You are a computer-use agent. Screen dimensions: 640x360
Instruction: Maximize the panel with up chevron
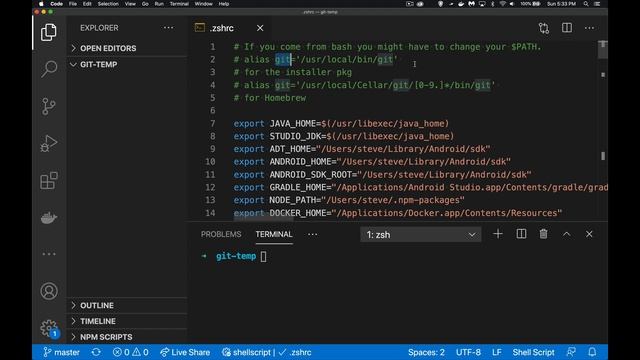[x=566, y=234]
